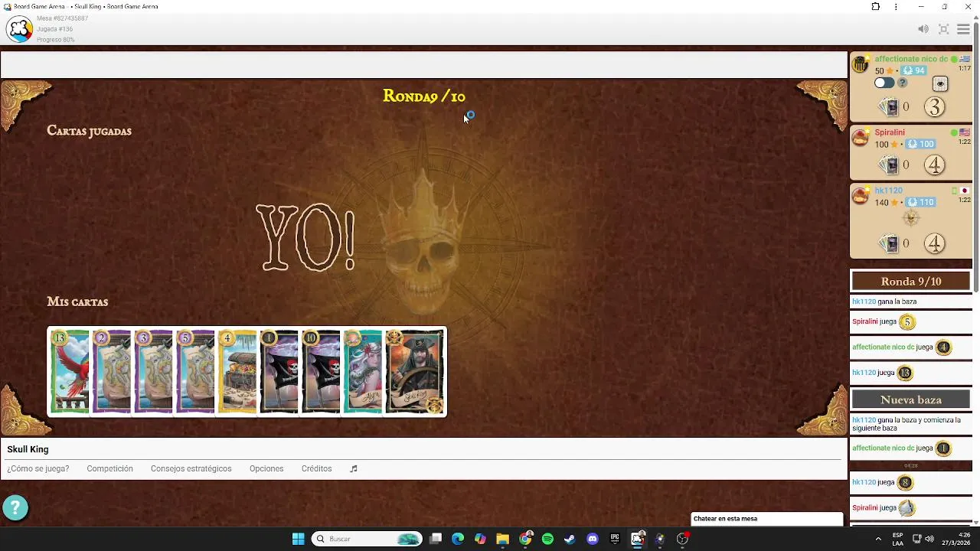The image size is (980, 551).
Task: Click the eye button in affectionate nico dc's panel
Action: tap(940, 83)
